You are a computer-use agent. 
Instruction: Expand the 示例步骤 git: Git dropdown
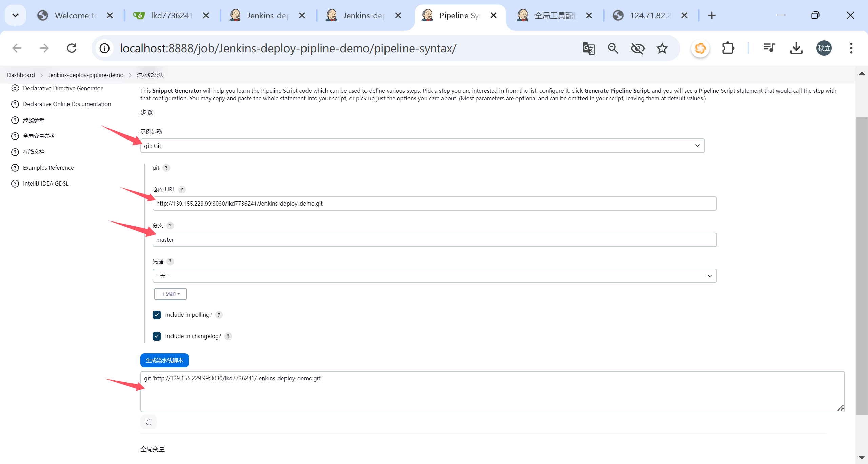(x=422, y=146)
